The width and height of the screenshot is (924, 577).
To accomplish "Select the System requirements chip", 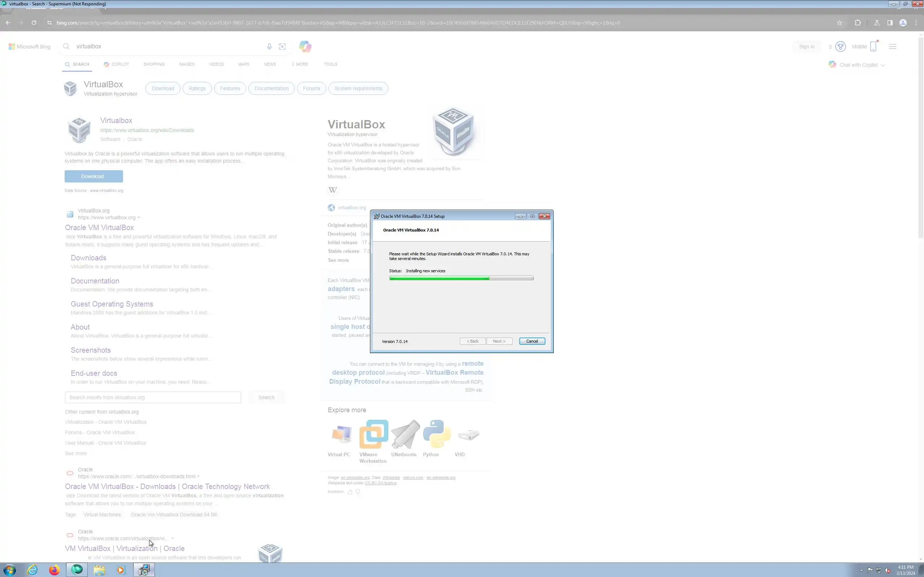I will tap(358, 89).
